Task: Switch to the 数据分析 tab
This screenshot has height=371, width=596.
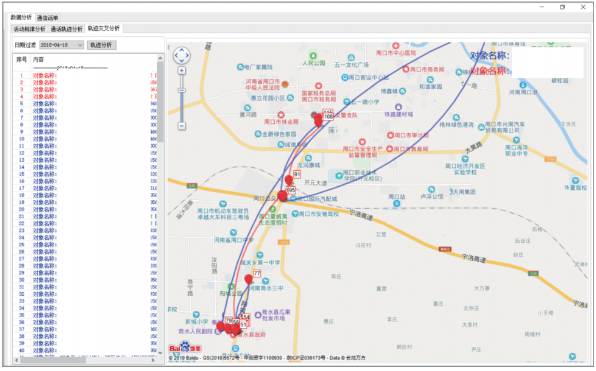Action: [21, 17]
